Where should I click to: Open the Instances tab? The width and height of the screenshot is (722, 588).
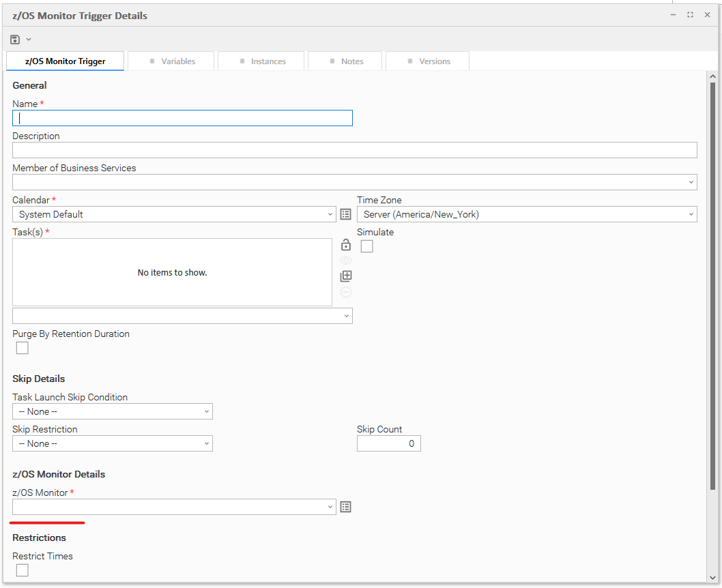coord(262,61)
